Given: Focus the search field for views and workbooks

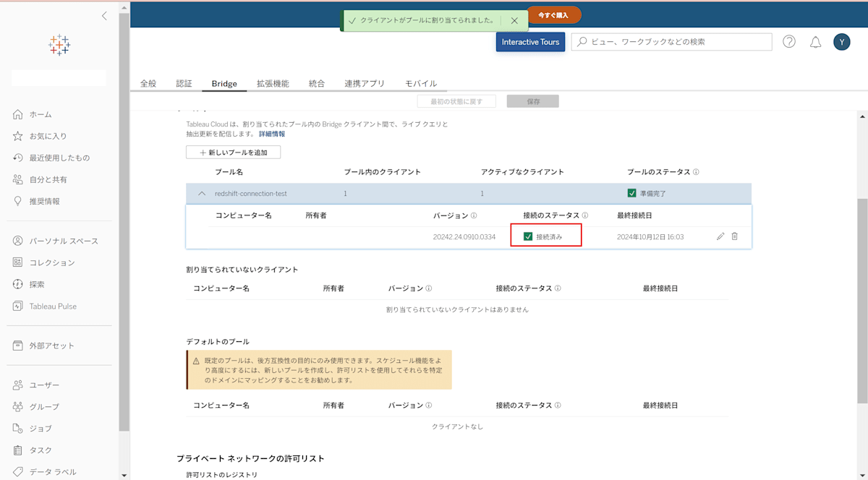Looking at the screenshot, I should [672, 42].
